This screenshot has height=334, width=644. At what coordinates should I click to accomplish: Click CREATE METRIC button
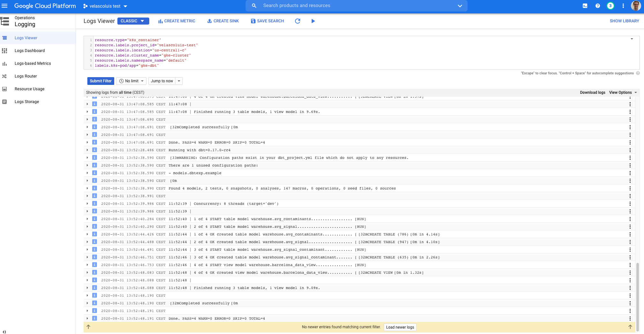[177, 21]
